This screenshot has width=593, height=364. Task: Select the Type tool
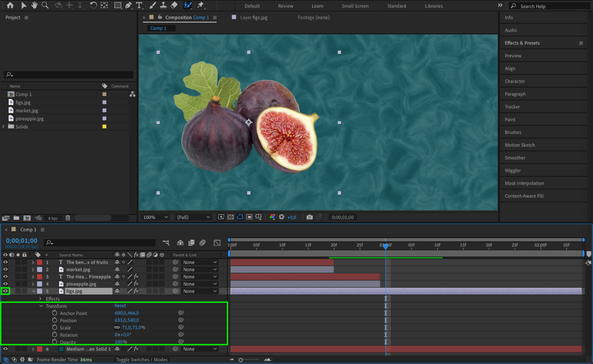pos(139,5)
